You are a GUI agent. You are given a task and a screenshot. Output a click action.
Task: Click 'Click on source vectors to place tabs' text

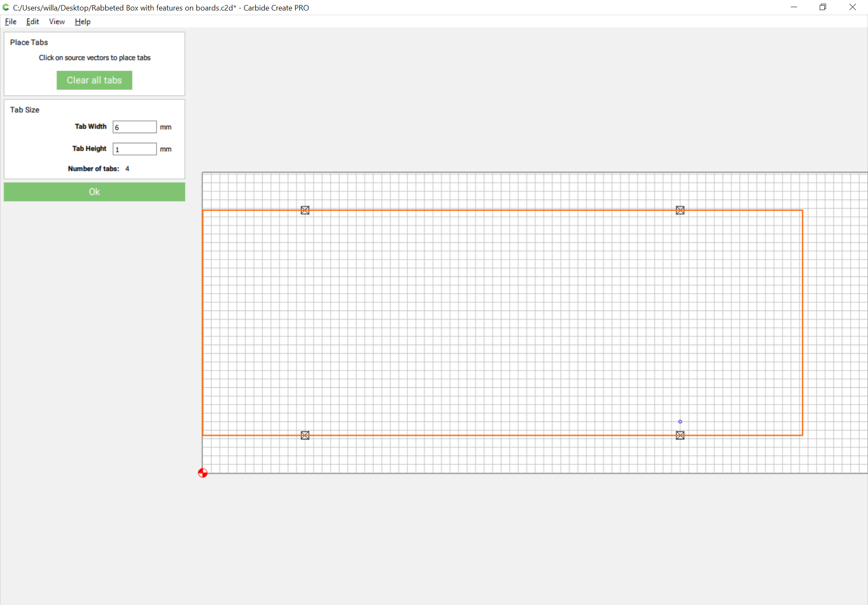(x=95, y=58)
